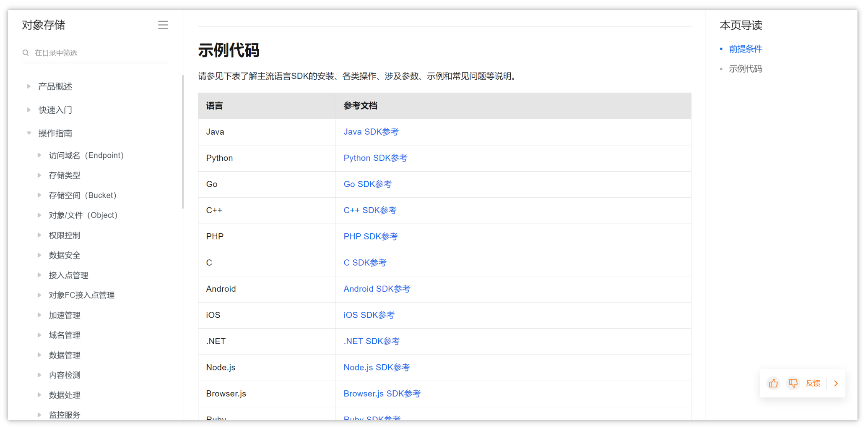Expand the 数据安全 arrow
The height and width of the screenshot is (431, 868).
click(x=39, y=255)
